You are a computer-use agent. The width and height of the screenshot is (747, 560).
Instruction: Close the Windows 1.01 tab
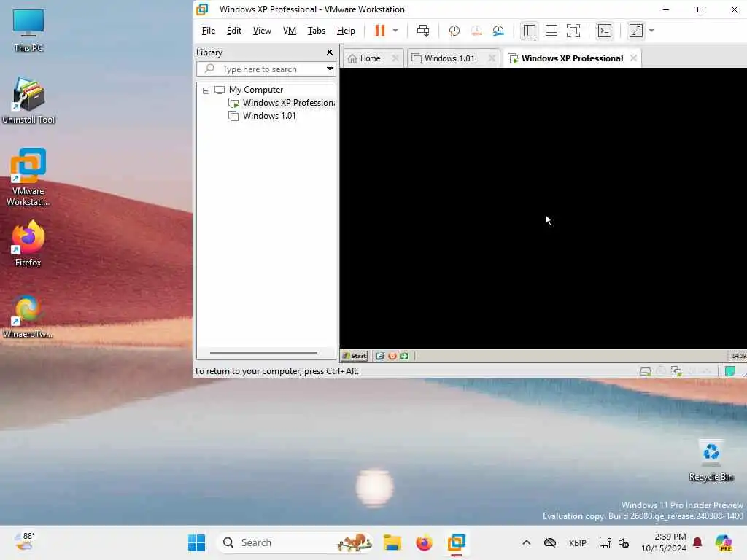[492, 58]
